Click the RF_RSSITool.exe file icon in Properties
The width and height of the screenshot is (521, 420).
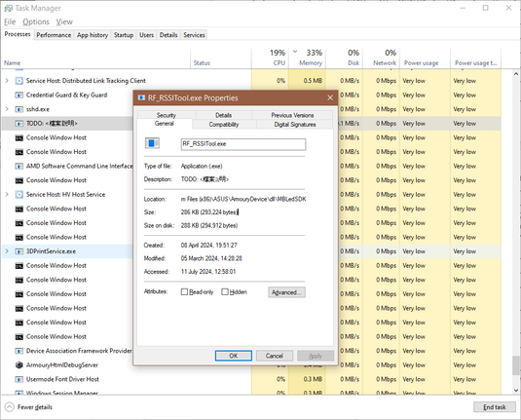(152, 143)
